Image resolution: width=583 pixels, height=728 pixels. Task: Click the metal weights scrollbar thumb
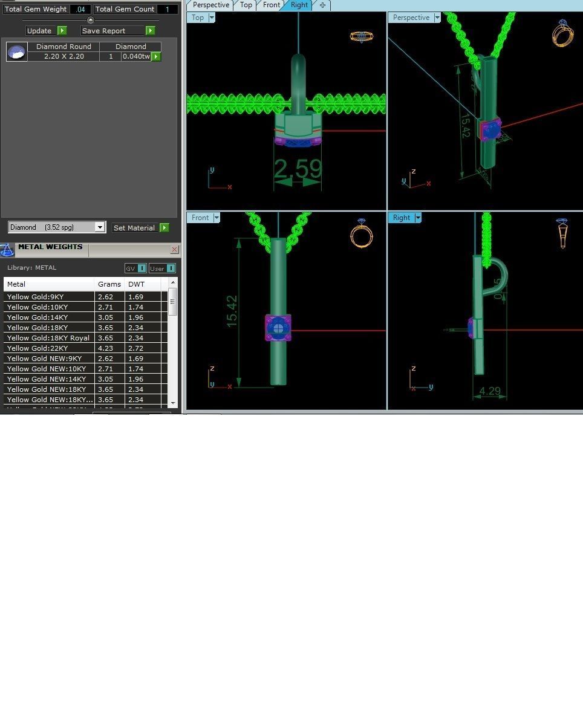pyautogui.click(x=173, y=302)
